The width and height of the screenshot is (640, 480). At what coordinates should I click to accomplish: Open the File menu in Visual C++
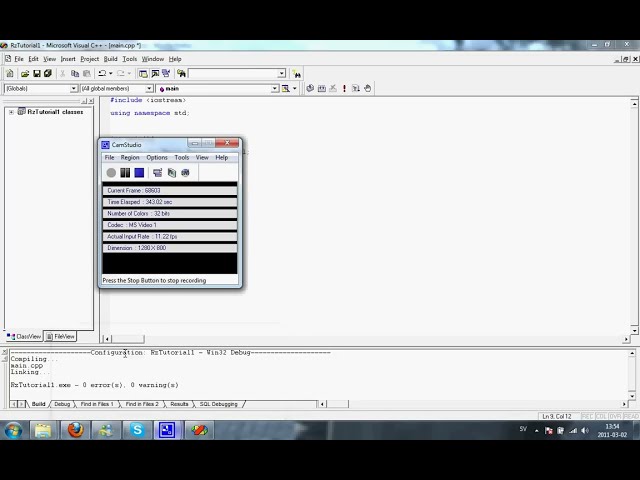point(19,59)
